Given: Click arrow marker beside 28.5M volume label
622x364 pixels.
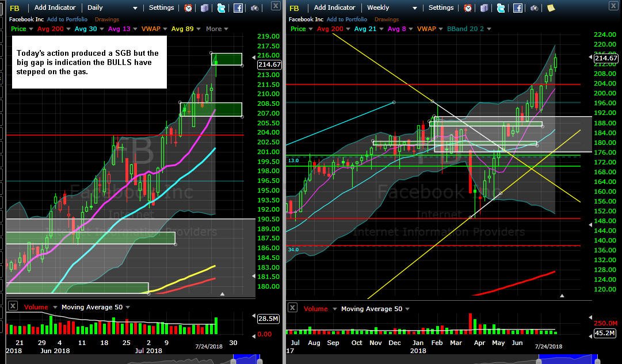Looking at the screenshot, I should pos(254,316).
